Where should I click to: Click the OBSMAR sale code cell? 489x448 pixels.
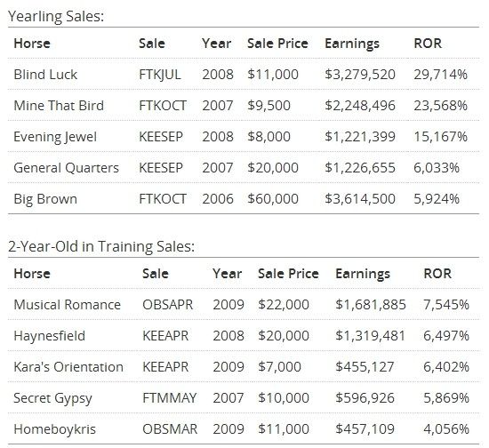[170, 429]
